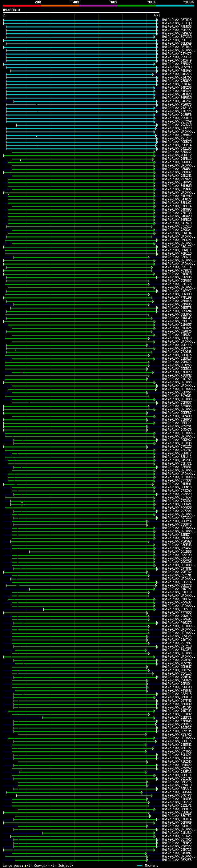The image size is (197, 868).
Task: Select hit label UniRef100_A7SNH7
Action: pyautogui.click(x=177, y=189)
